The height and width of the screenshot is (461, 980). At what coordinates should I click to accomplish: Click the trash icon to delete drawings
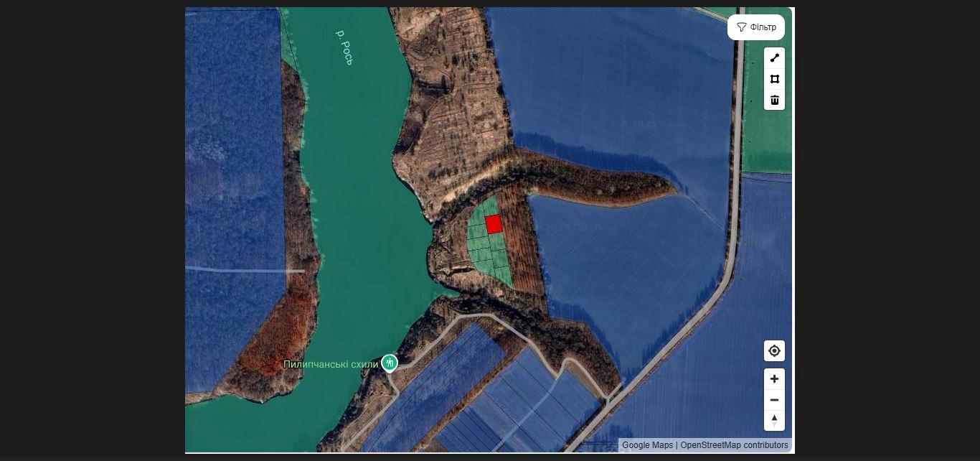coord(774,100)
